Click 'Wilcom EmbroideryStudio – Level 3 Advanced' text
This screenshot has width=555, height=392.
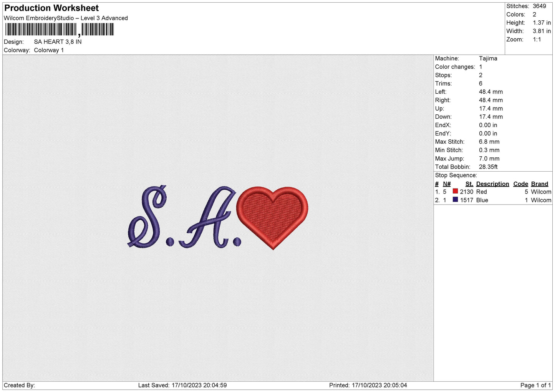tap(66, 18)
